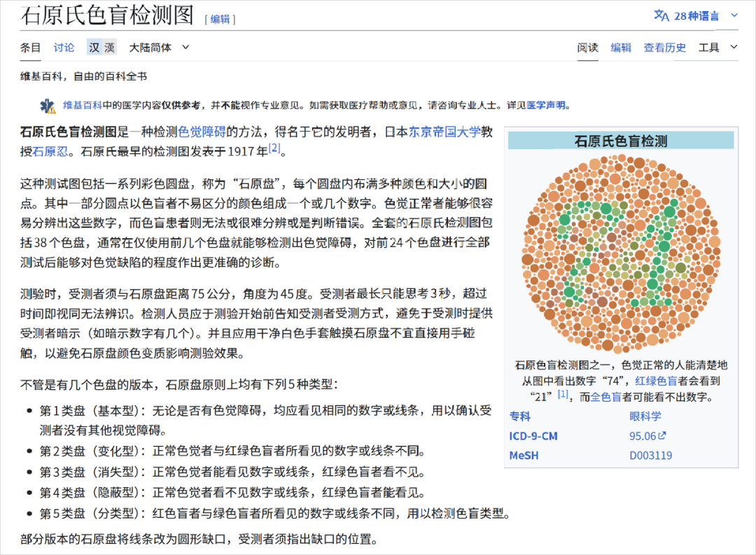Expand the language list chevron arrow

(x=734, y=15)
